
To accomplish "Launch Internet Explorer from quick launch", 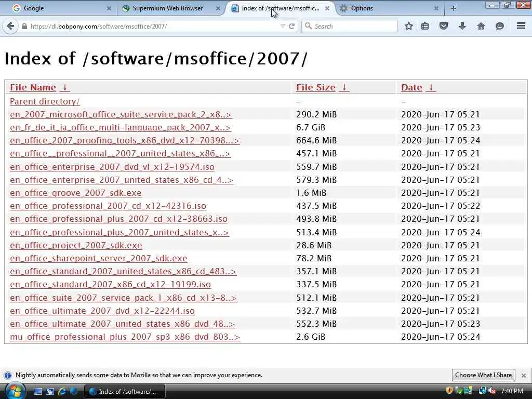I will 62,392.
